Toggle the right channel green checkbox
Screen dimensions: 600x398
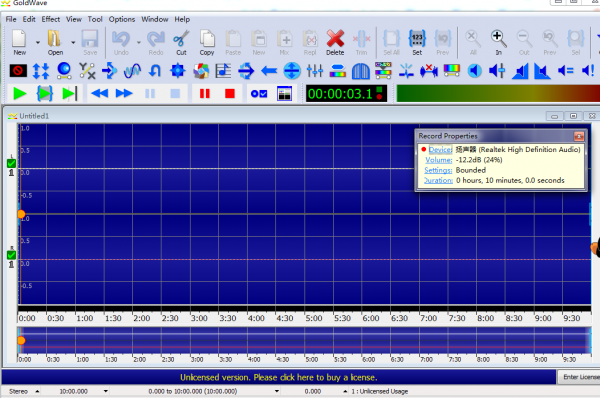(x=11, y=255)
